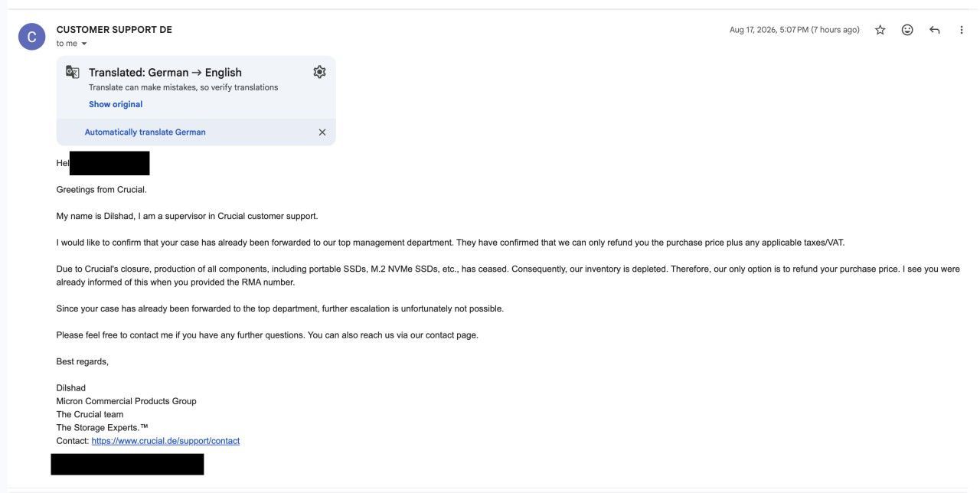Reply to the email using the arrow icon
The height and width of the screenshot is (493, 980).
tap(934, 30)
